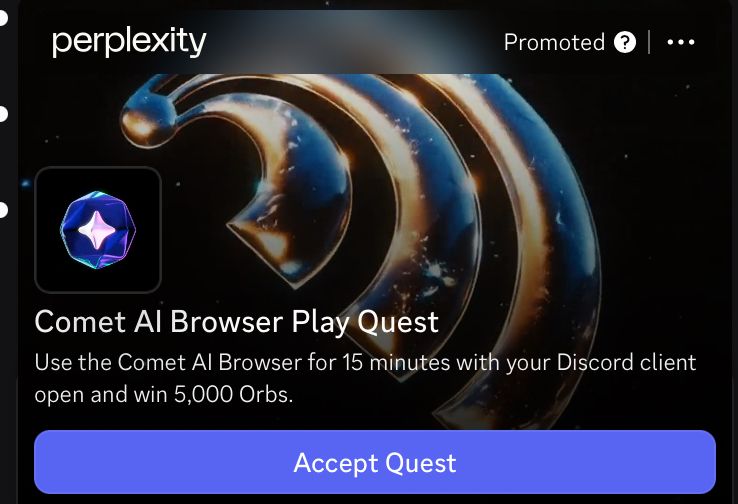Click the Orbs reward gem icon

(x=98, y=230)
